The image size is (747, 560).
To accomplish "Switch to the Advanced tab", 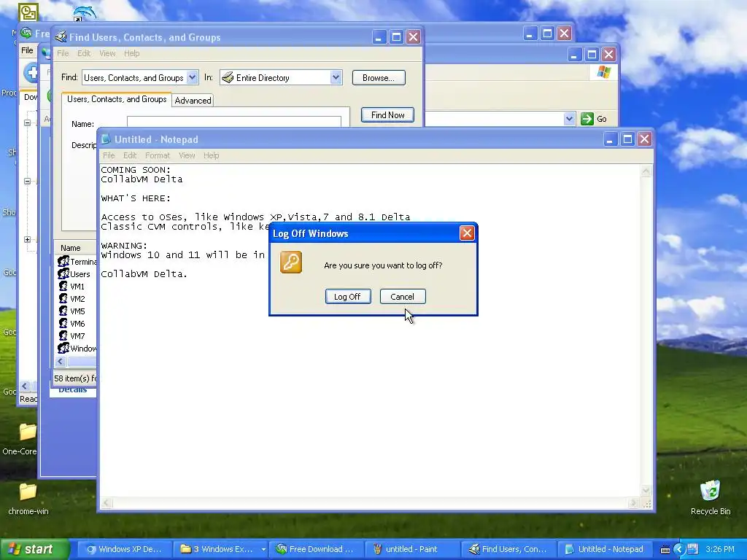I will (x=193, y=101).
